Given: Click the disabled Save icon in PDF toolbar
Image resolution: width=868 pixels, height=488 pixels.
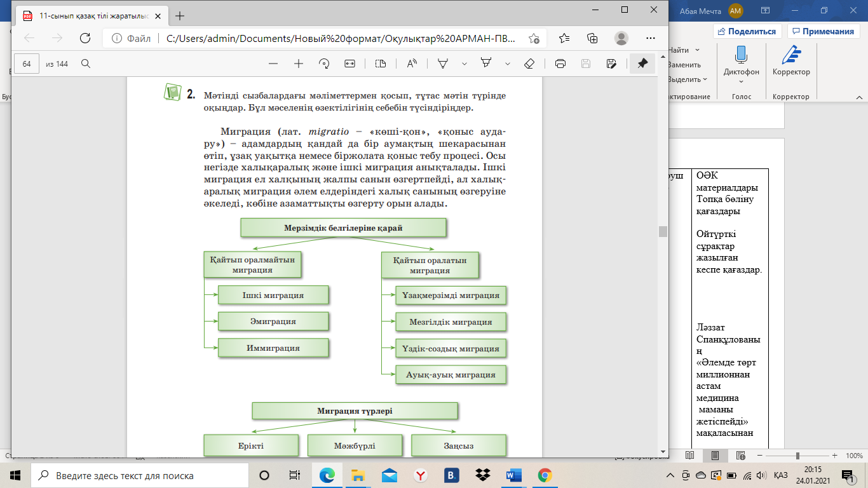Looking at the screenshot, I should 586,64.
